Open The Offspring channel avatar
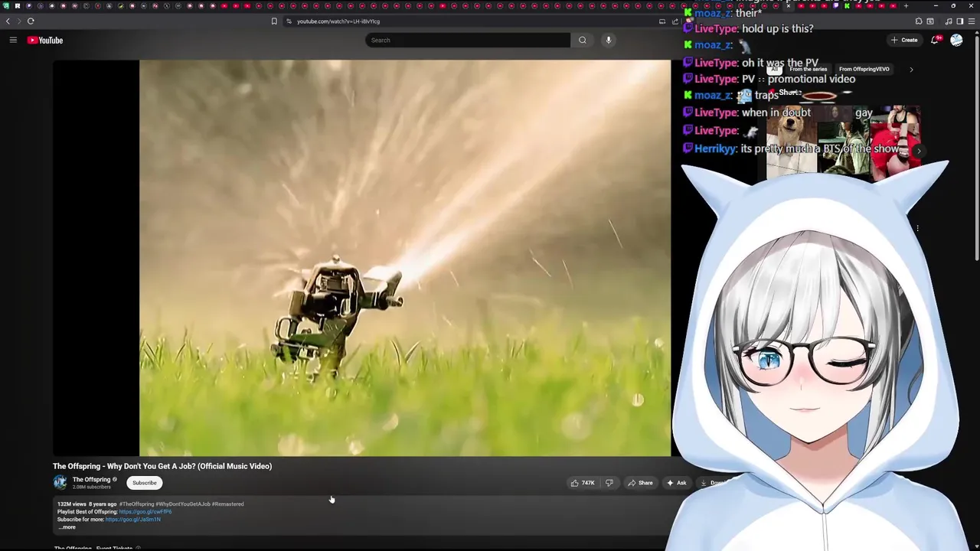 tap(60, 482)
